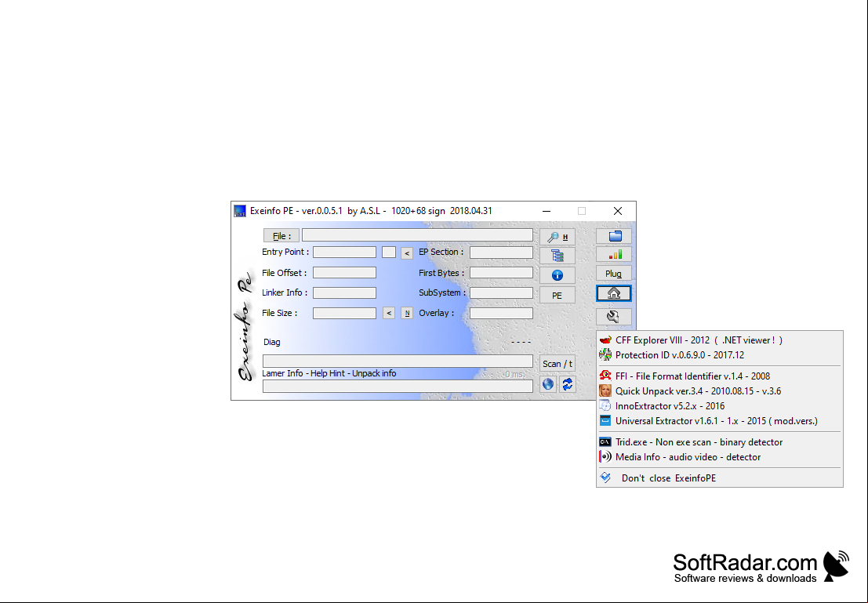Click the Quick Unpack face icon
Viewport: 868px width, 603px height.
tap(605, 391)
